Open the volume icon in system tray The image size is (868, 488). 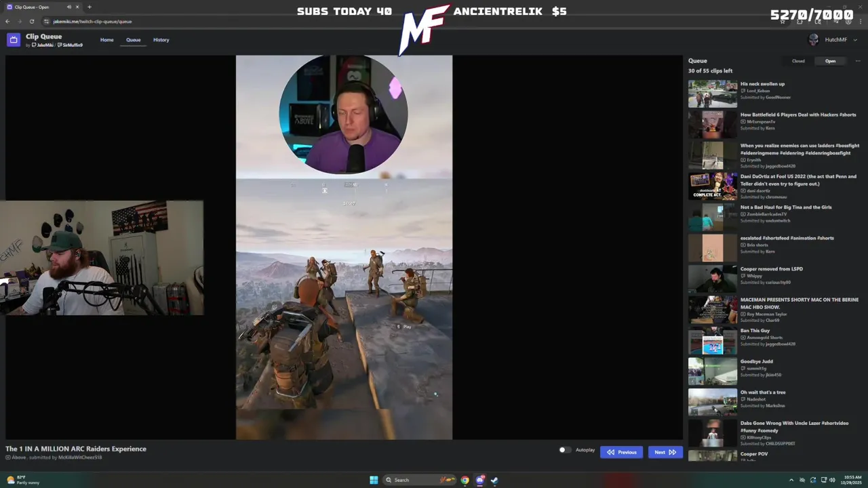tap(833, 480)
